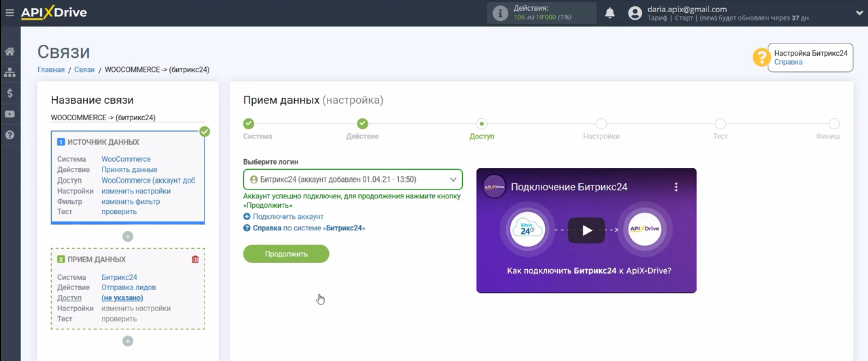Open the video options three dots
This screenshot has height=361, width=868.
click(676, 187)
